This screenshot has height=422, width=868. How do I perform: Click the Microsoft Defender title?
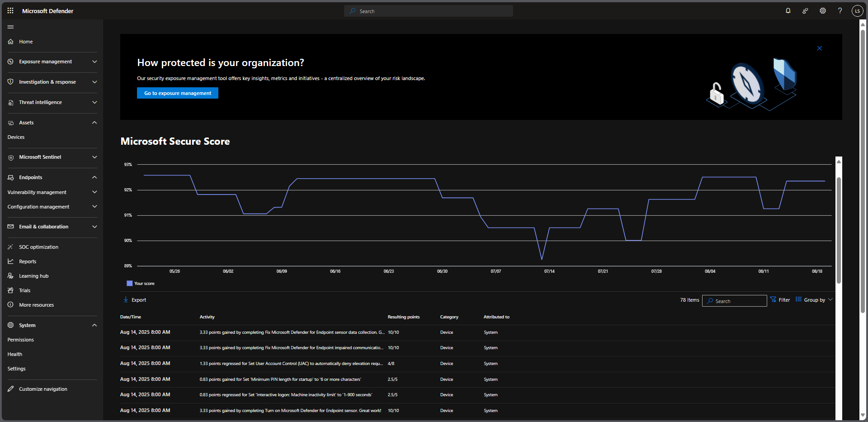pyautogui.click(x=47, y=11)
